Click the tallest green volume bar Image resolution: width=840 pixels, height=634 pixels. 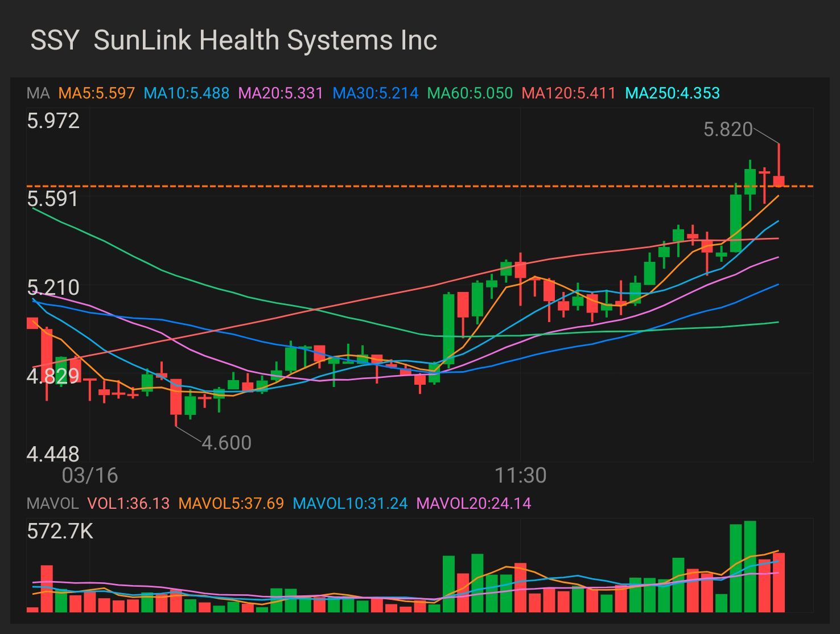pos(750,566)
